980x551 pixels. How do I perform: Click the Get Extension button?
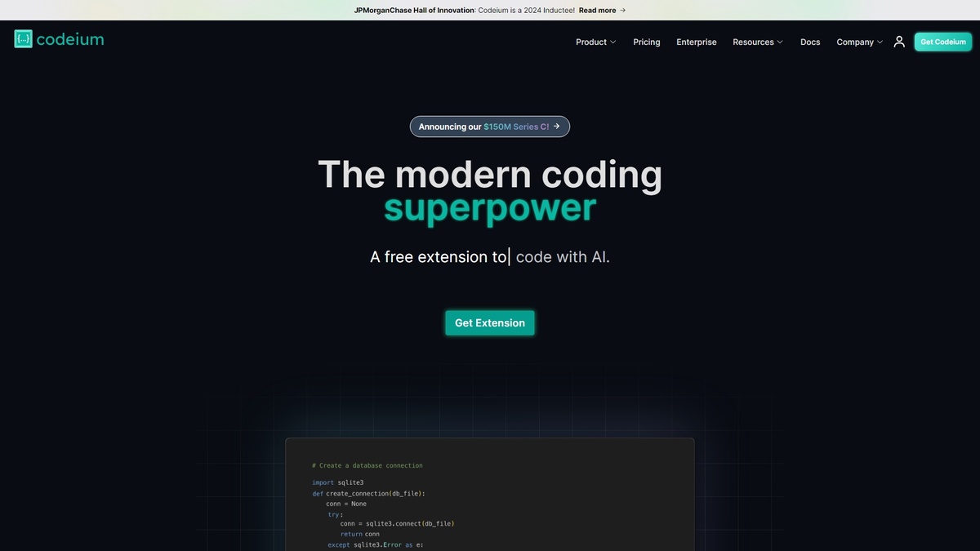pos(489,322)
